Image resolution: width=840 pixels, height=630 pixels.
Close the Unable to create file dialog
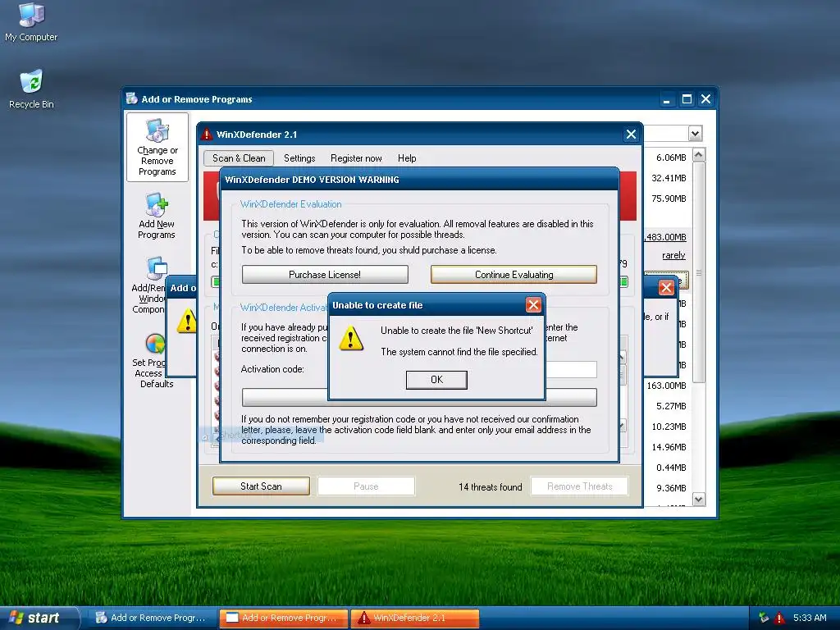(533, 305)
